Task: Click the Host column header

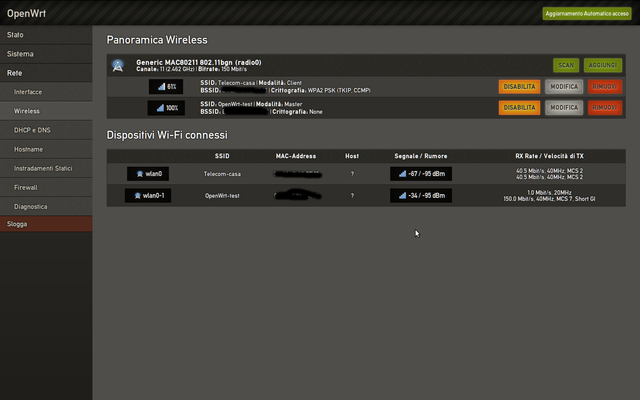Action: pyautogui.click(x=352, y=156)
